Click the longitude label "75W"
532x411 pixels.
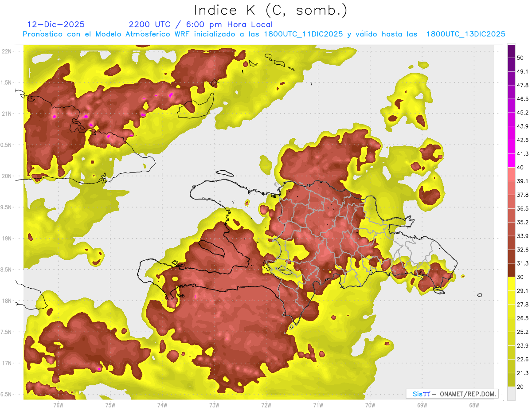click(110, 405)
